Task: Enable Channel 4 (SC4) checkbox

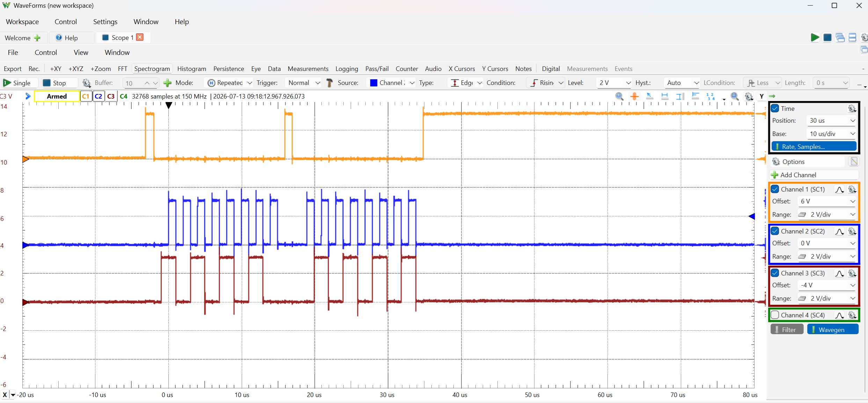Action: point(775,315)
